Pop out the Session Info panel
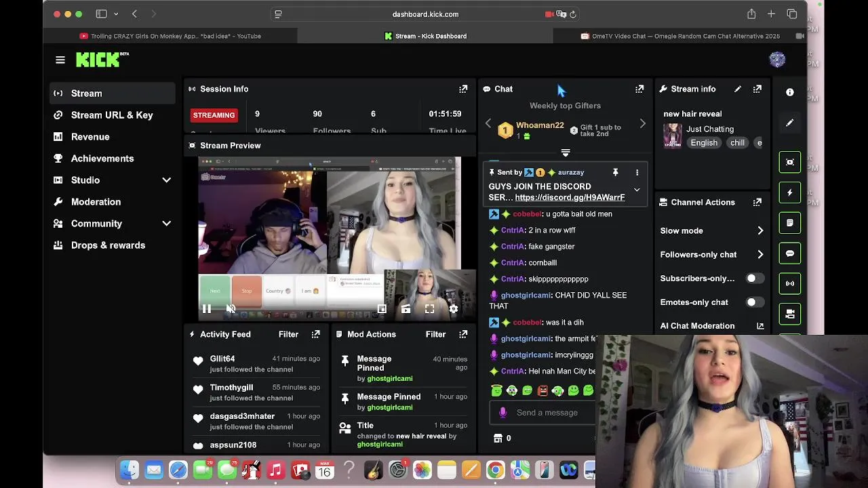Viewport: 868px width, 488px height. pos(463,89)
